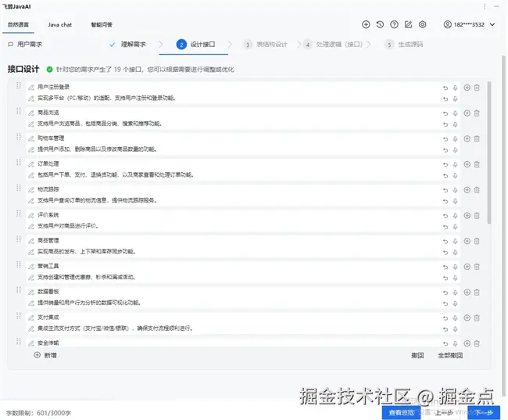
Task: Edit the 支付集成 title with pencil icon
Action: [x=31, y=318]
